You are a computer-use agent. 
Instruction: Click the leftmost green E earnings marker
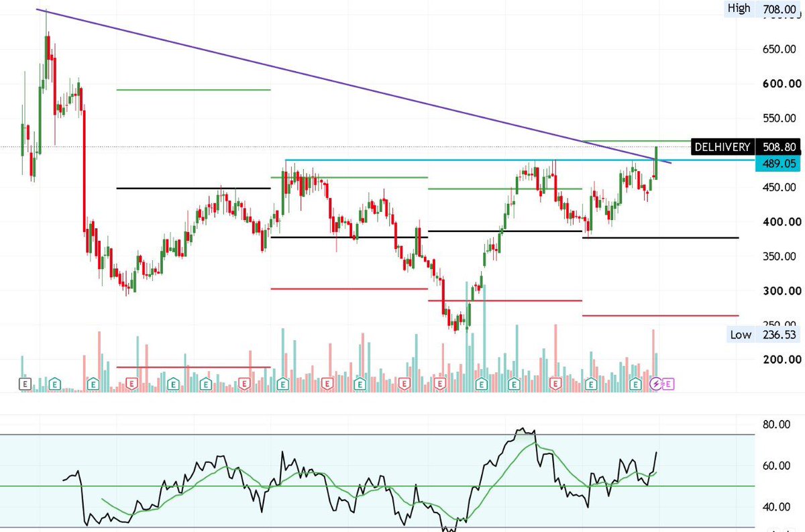(x=55, y=384)
